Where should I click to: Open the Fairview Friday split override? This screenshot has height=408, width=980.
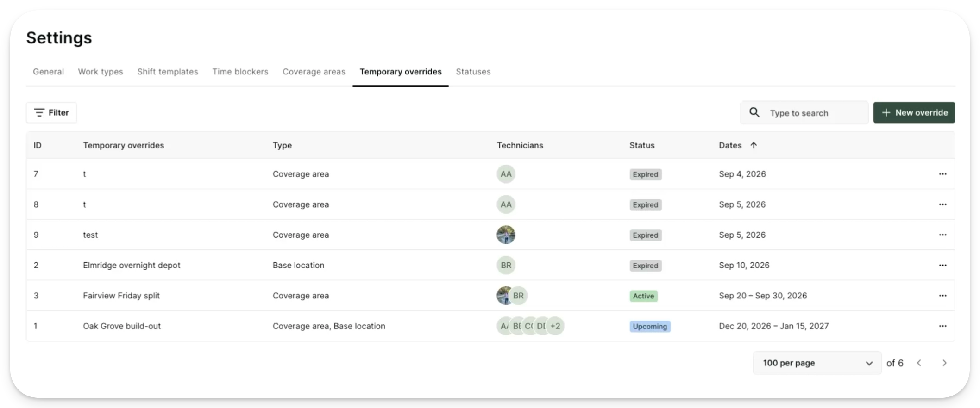pos(121,296)
